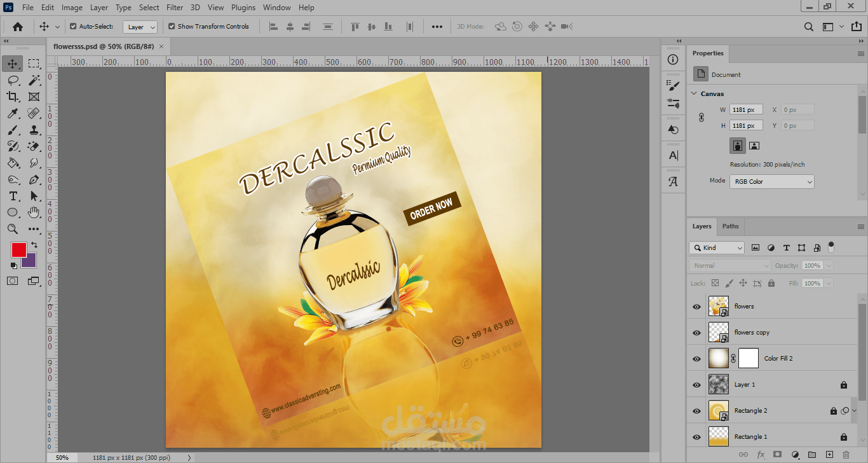Hide the flowers layer
Image resolution: width=868 pixels, height=463 pixels.
pyautogui.click(x=696, y=307)
